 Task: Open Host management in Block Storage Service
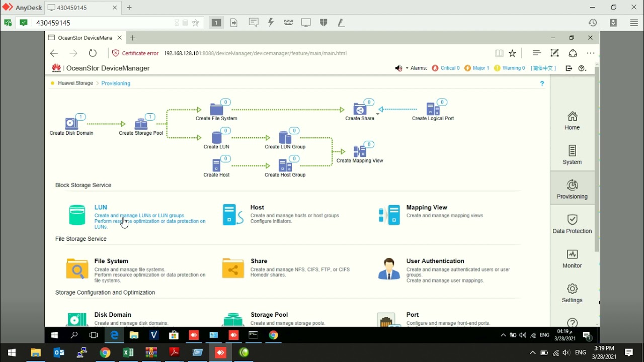(x=257, y=207)
